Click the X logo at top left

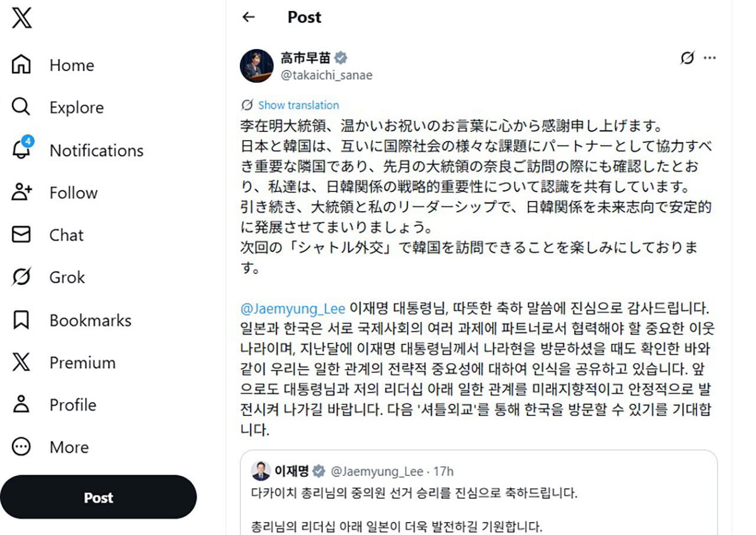pyautogui.click(x=20, y=18)
